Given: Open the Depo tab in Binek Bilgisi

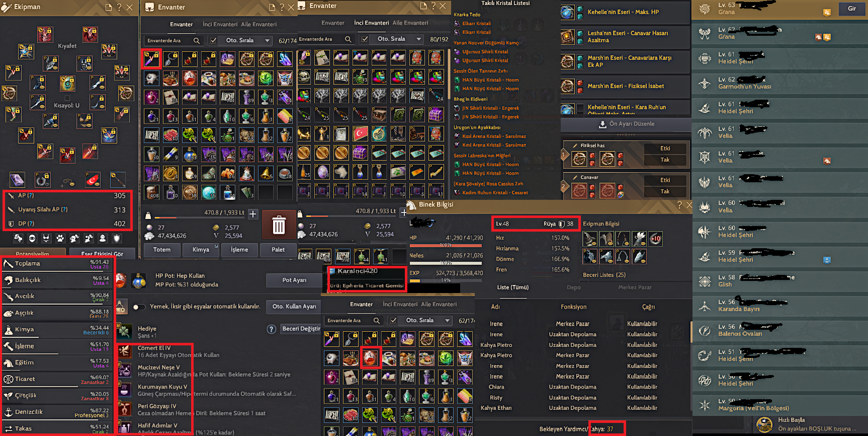Looking at the screenshot, I should (x=574, y=287).
